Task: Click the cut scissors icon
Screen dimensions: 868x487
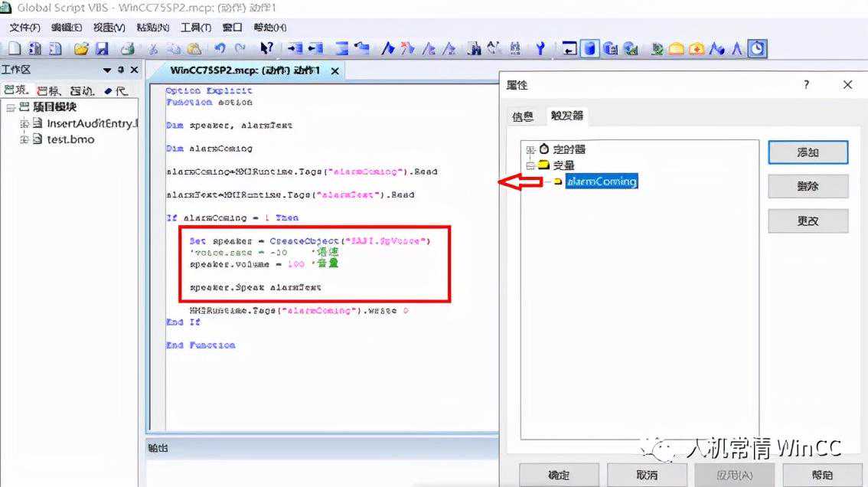Action: tap(153, 49)
